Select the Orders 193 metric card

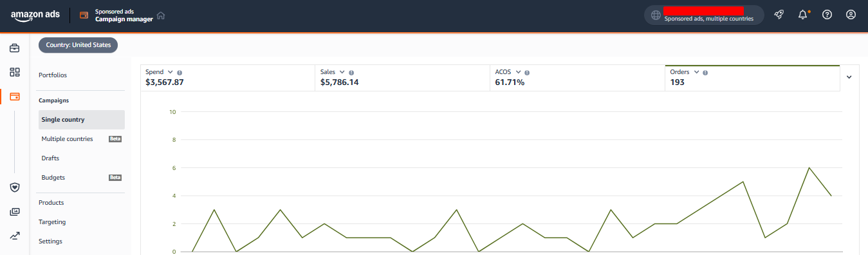coord(752,78)
